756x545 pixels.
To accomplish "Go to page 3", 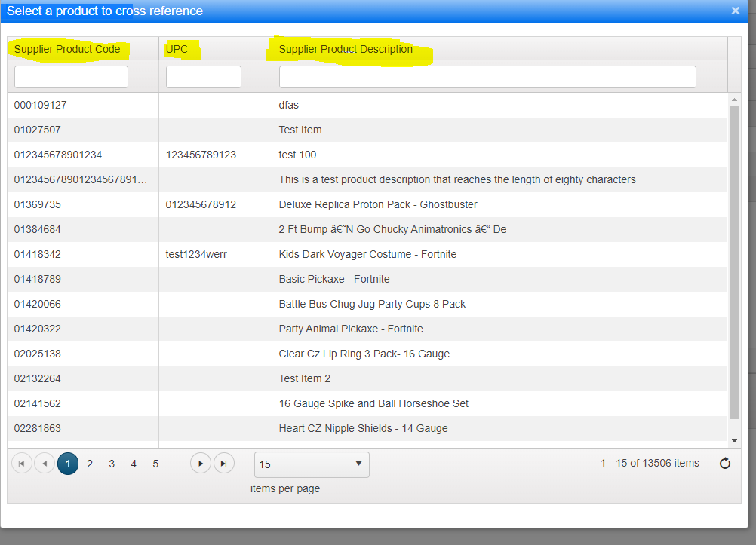I will (112, 464).
